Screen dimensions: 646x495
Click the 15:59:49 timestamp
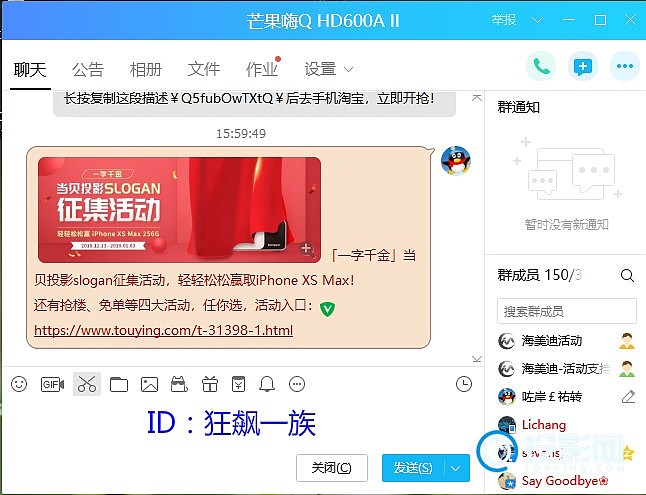pyautogui.click(x=241, y=134)
